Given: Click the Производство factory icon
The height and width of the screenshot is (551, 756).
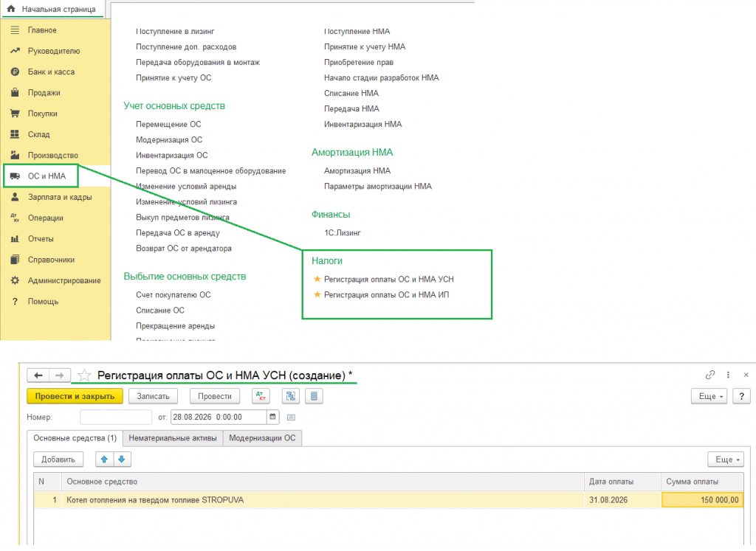Looking at the screenshot, I should (15, 155).
